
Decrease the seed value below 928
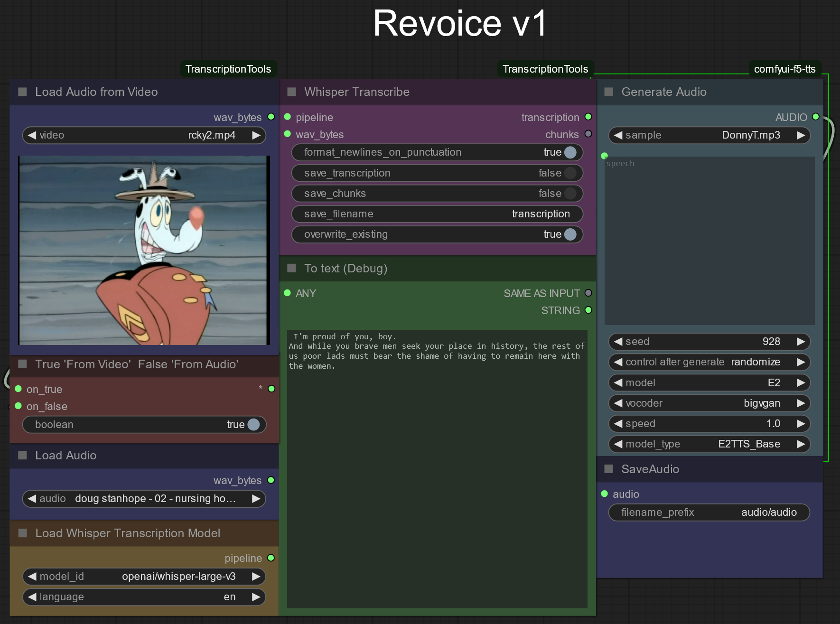tap(618, 342)
